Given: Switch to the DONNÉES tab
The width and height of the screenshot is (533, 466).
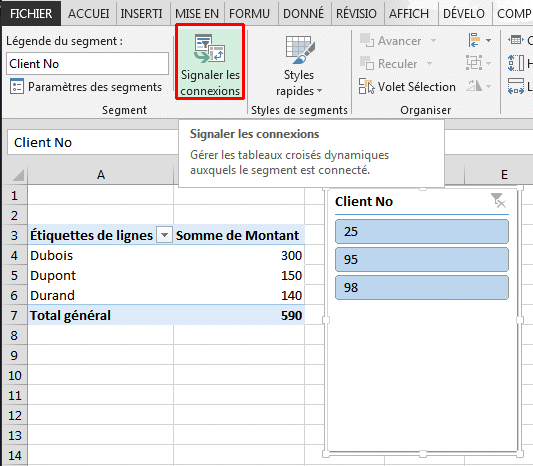Looking at the screenshot, I should (303, 14).
